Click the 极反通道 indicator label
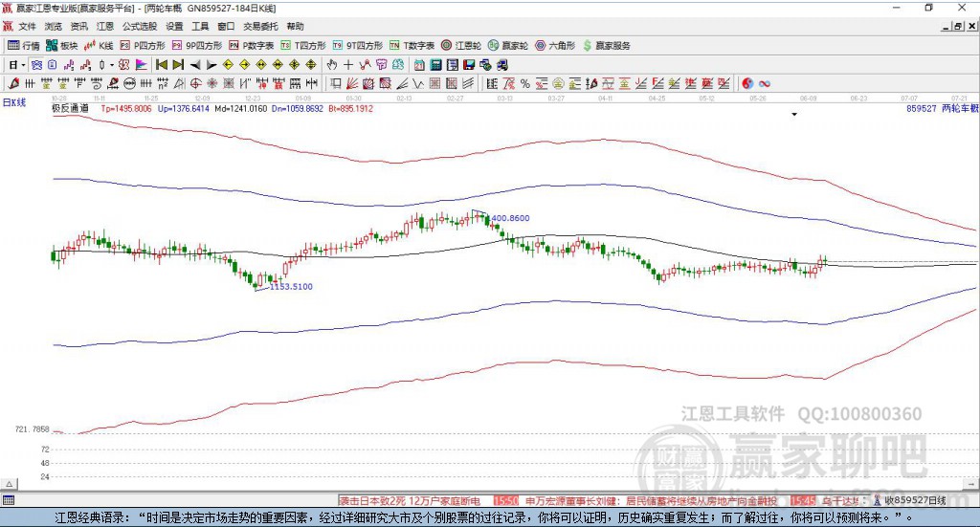Viewport: 980px width, 527px height. point(70,108)
